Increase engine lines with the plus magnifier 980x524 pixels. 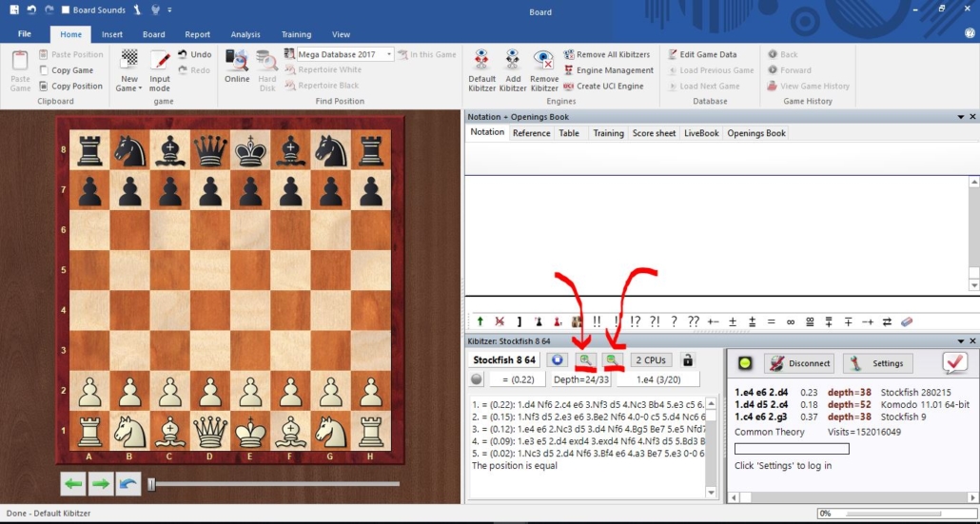(586, 360)
